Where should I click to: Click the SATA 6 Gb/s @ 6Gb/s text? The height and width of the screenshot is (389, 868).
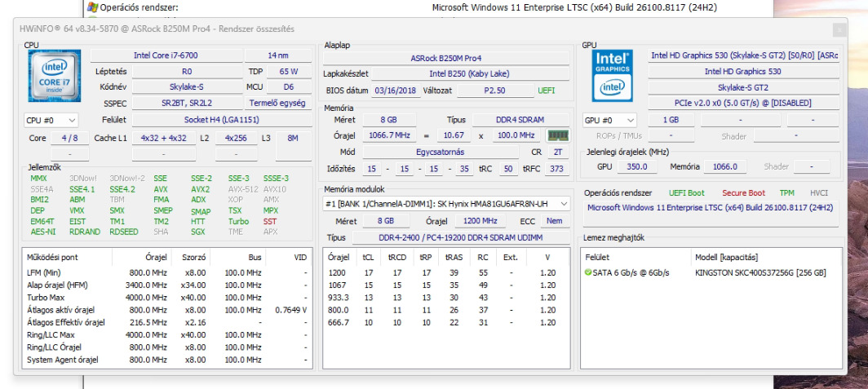point(631,273)
